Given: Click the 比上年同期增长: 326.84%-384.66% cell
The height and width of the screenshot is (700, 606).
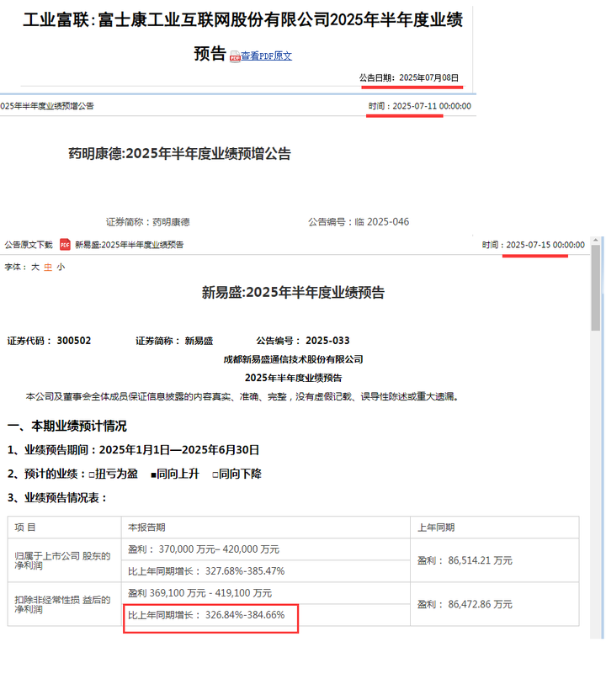Looking at the screenshot, I should pyautogui.click(x=266, y=615).
